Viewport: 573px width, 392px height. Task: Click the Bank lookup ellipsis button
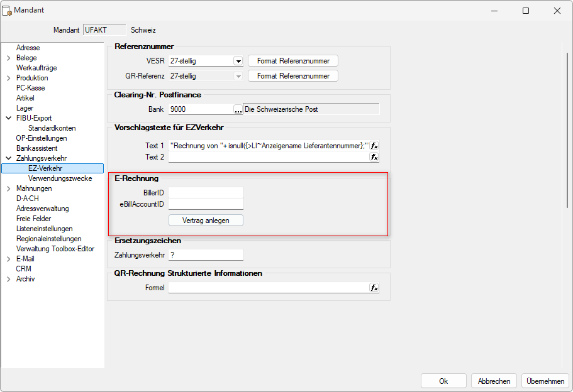[x=238, y=109]
